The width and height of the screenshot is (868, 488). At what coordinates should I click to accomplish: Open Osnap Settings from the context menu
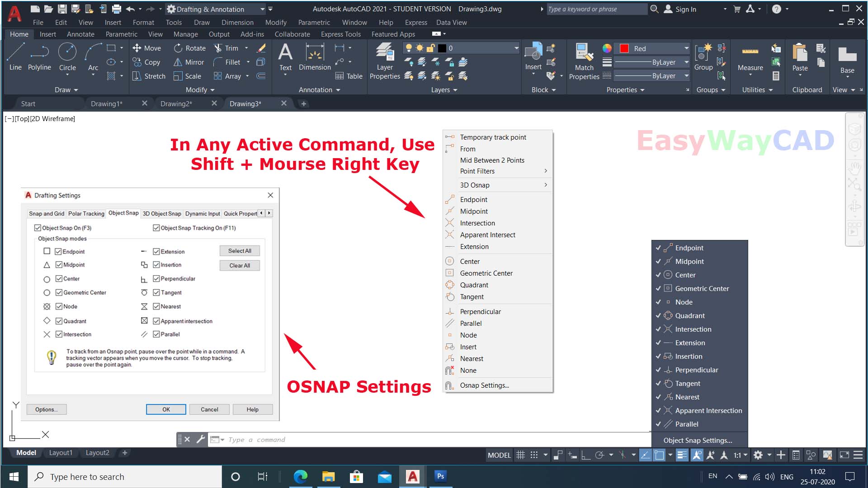(x=484, y=385)
